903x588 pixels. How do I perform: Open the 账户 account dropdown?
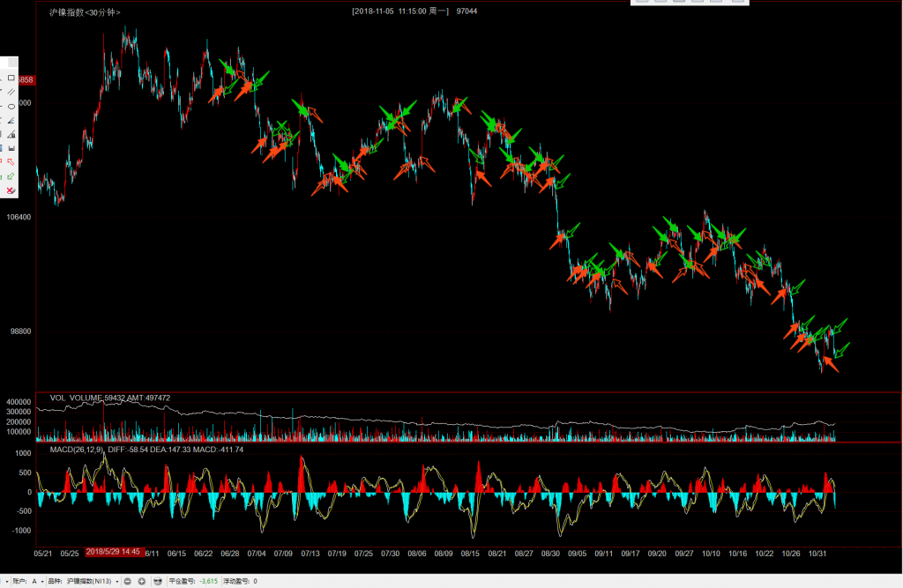pyautogui.click(x=36, y=581)
